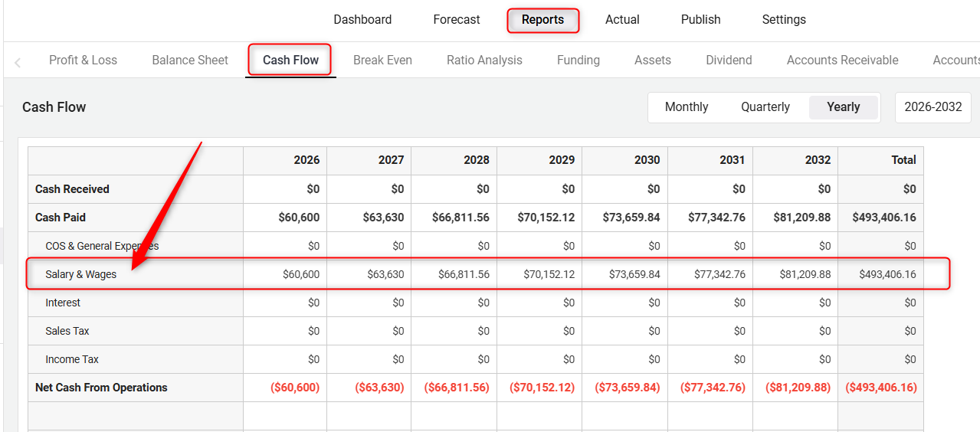
Task: Switch to the Actual section
Action: click(622, 20)
